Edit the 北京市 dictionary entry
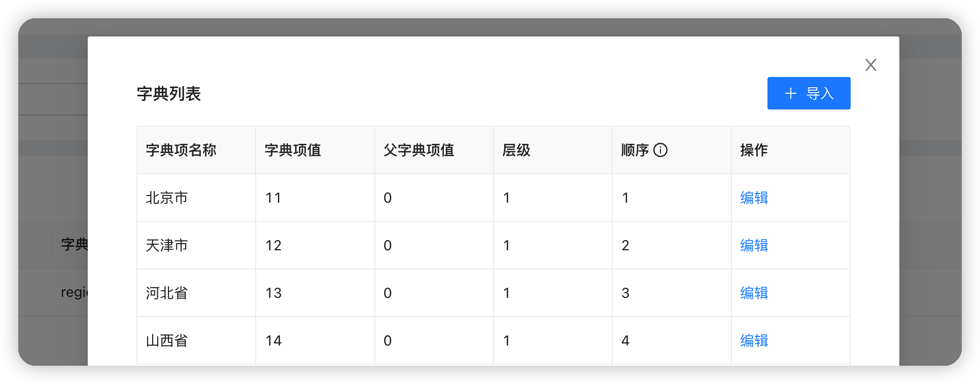Image resolution: width=980 pixels, height=384 pixels. point(754,198)
